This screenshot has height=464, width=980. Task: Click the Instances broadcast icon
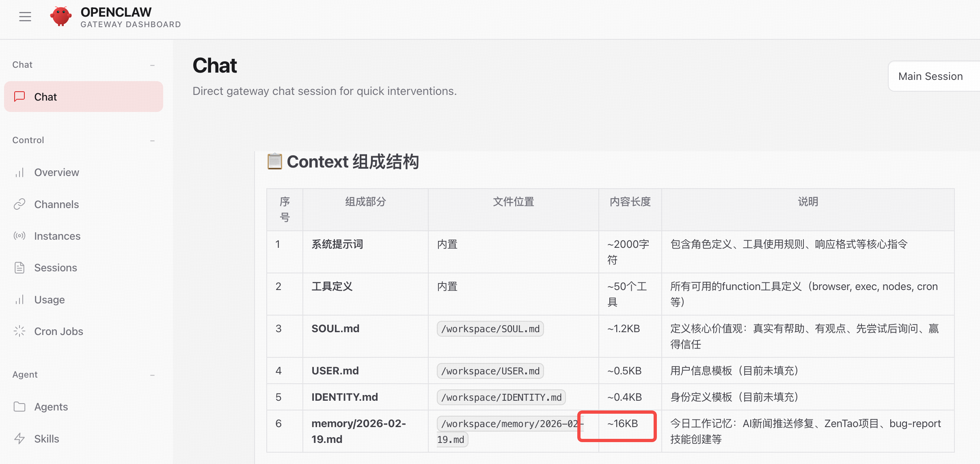point(19,236)
